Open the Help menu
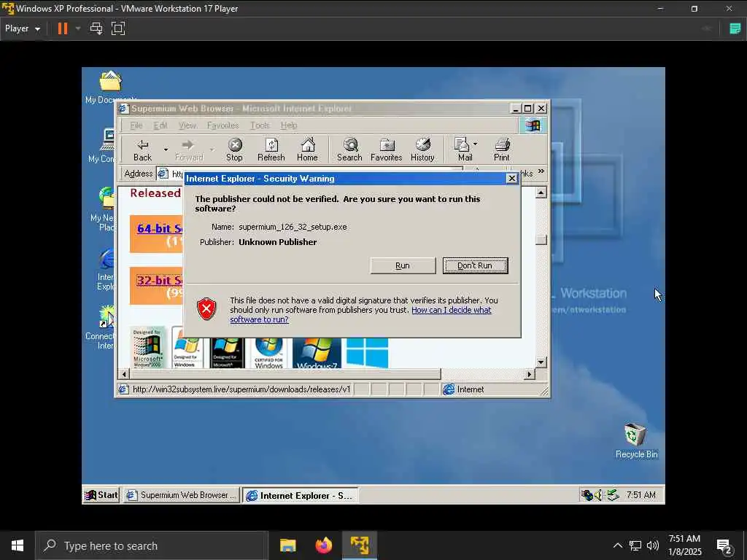The width and height of the screenshot is (747, 560). pyautogui.click(x=289, y=125)
